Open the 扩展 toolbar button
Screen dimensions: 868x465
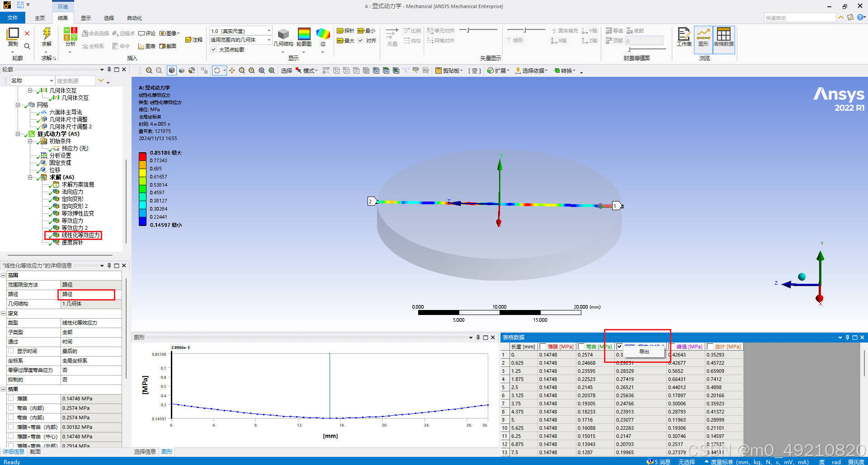tap(498, 70)
